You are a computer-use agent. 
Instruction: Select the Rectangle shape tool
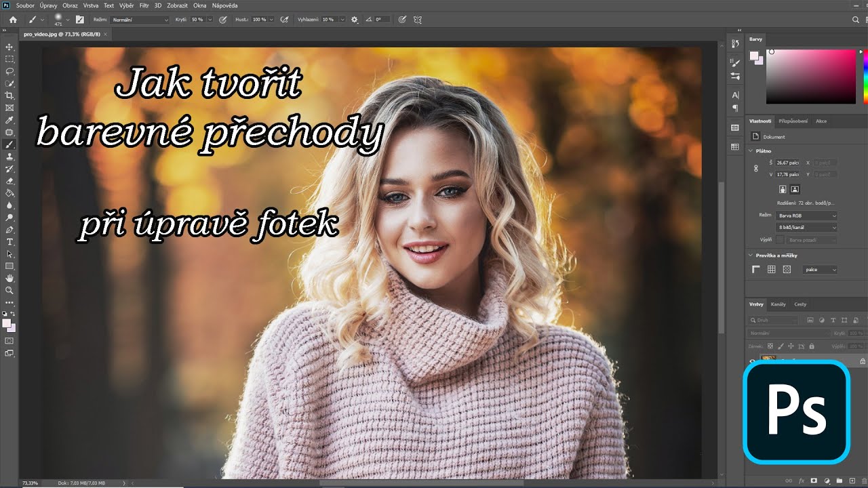tap(9, 266)
